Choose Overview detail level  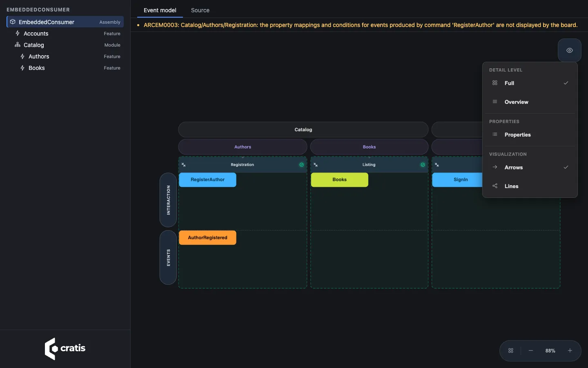(x=530, y=102)
